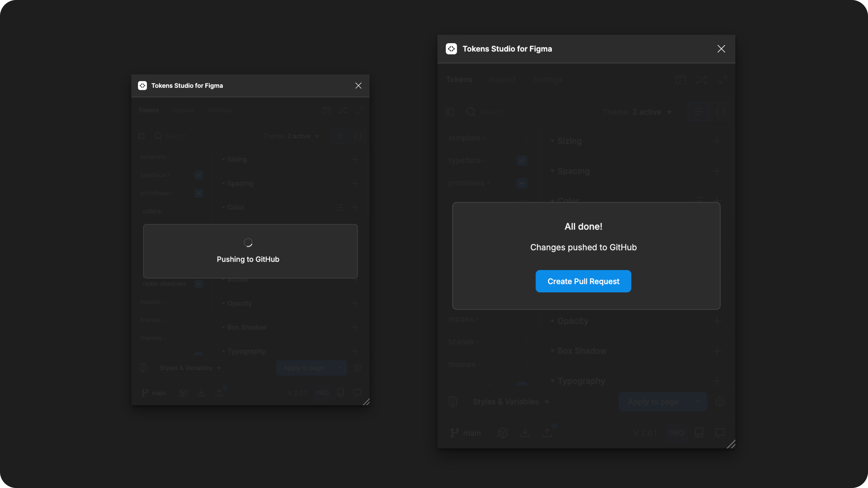The image size is (868, 488).
Task: Collapse Sizing section in Pushing to GitHub window
Action: (x=234, y=159)
